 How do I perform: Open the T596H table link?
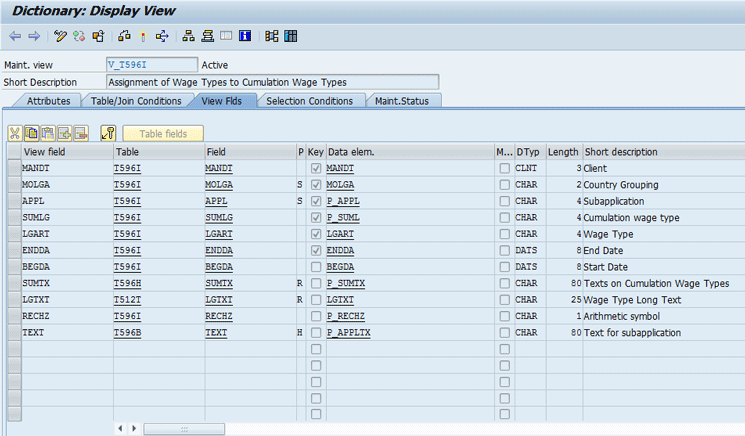point(127,284)
